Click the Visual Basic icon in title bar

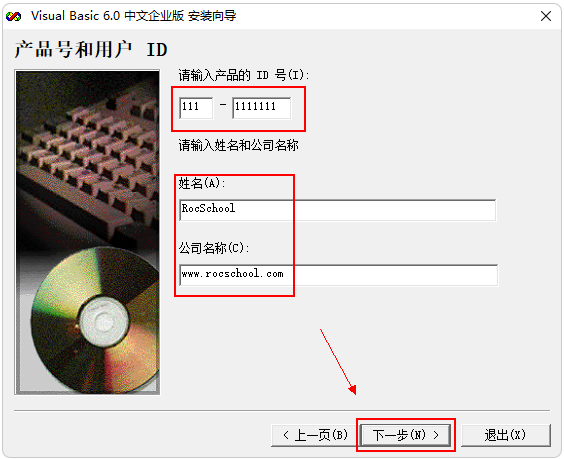coord(14,16)
